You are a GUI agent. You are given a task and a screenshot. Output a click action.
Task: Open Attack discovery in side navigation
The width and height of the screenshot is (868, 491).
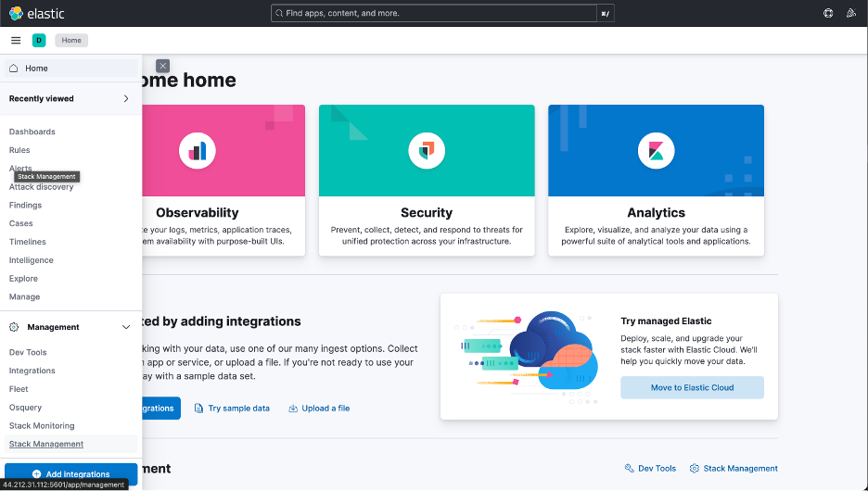pos(41,187)
